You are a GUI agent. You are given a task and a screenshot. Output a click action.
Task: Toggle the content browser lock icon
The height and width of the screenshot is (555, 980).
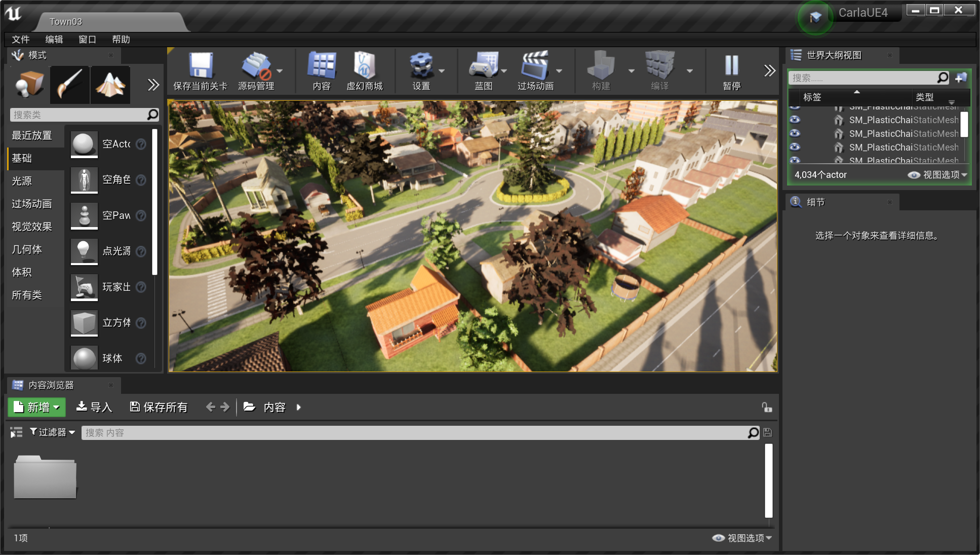[x=767, y=408]
